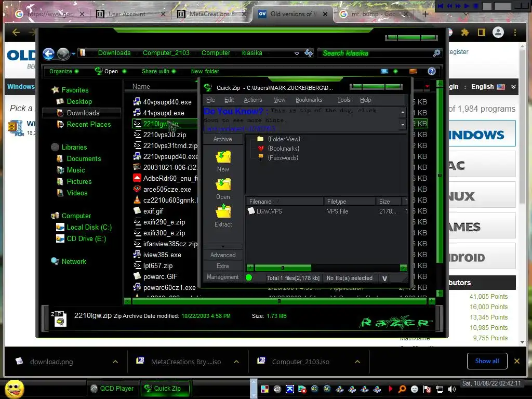
Task: Show the next tip of the day
Action: [403, 125]
